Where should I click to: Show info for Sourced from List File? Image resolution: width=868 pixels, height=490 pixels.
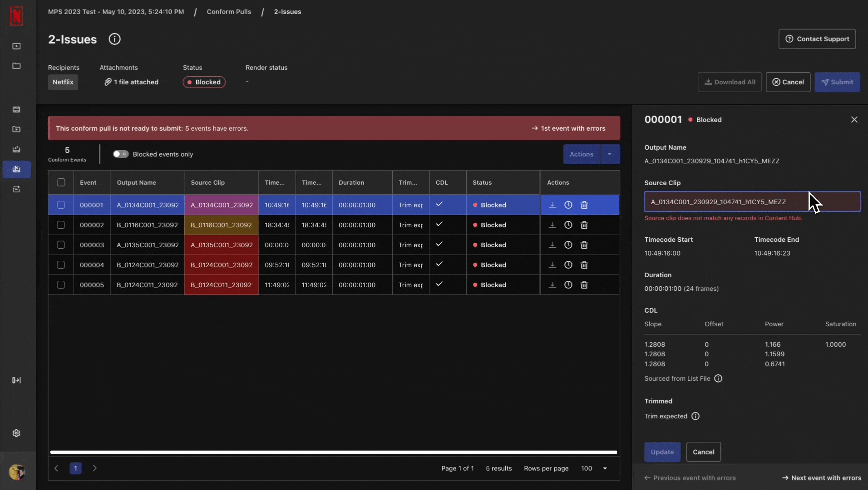(x=718, y=378)
